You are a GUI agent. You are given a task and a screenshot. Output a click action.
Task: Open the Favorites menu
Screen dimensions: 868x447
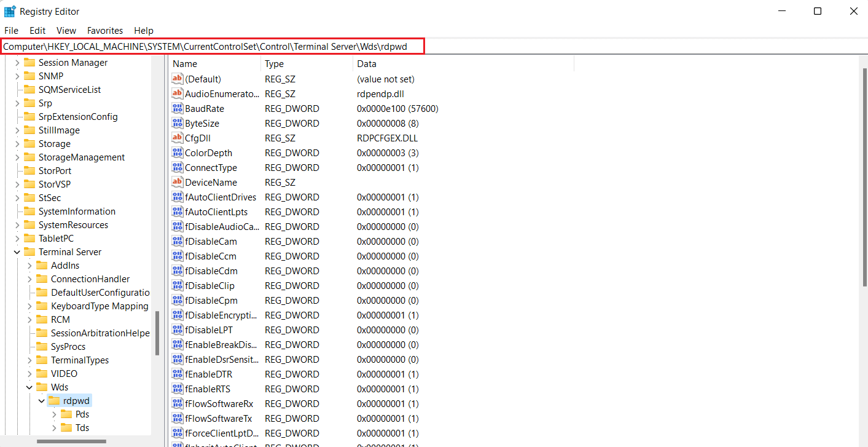click(105, 30)
